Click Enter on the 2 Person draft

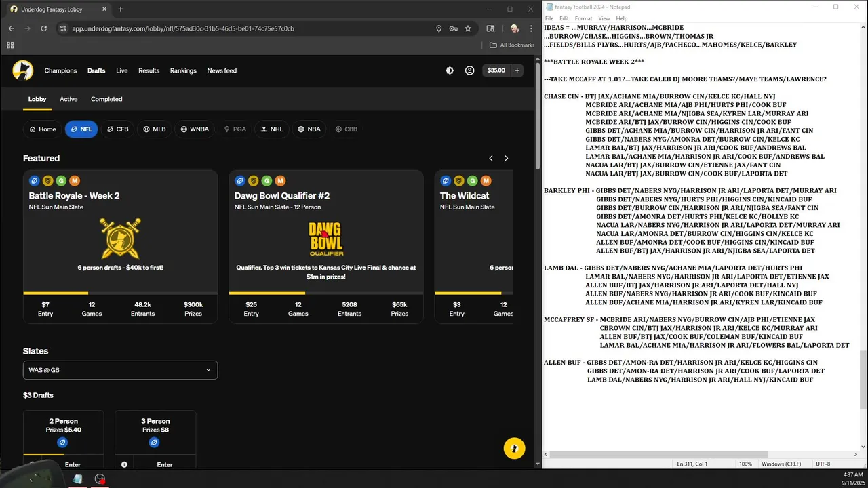coord(73,465)
